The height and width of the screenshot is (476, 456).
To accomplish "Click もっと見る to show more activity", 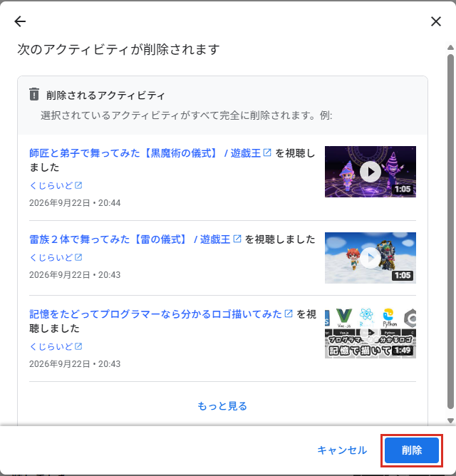I will 222,406.
